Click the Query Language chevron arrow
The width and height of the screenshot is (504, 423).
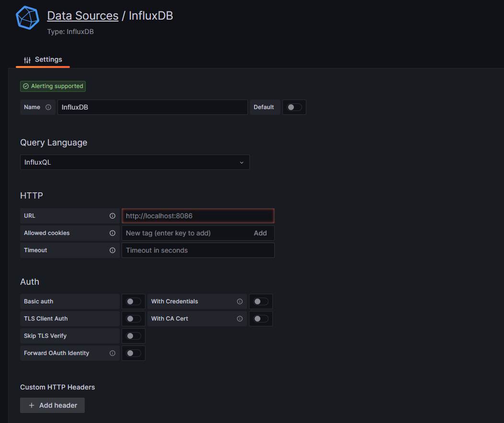point(241,162)
